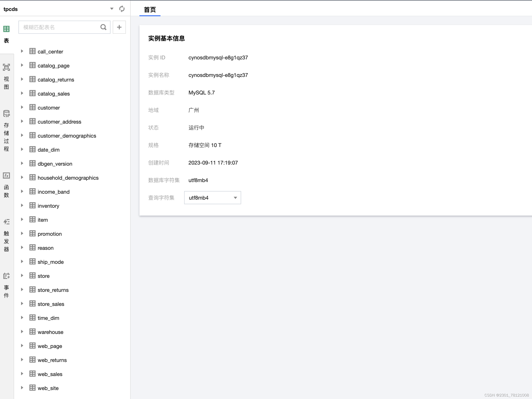Scroll down to web_site table
The width and height of the screenshot is (532, 399).
48,388
